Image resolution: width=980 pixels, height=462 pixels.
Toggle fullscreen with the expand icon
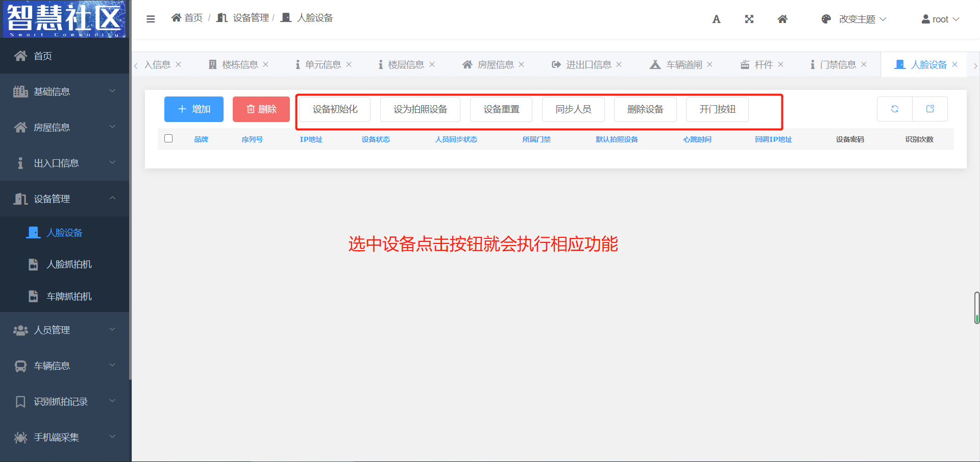coord(749,19)
